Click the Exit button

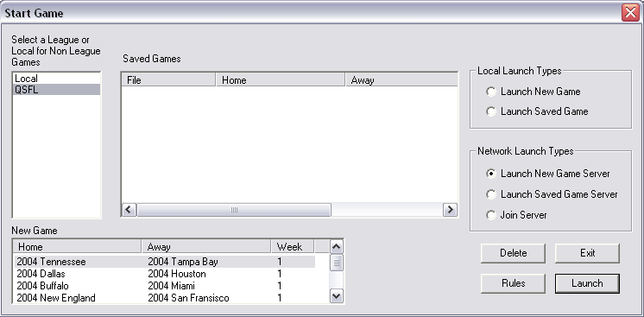587,253
